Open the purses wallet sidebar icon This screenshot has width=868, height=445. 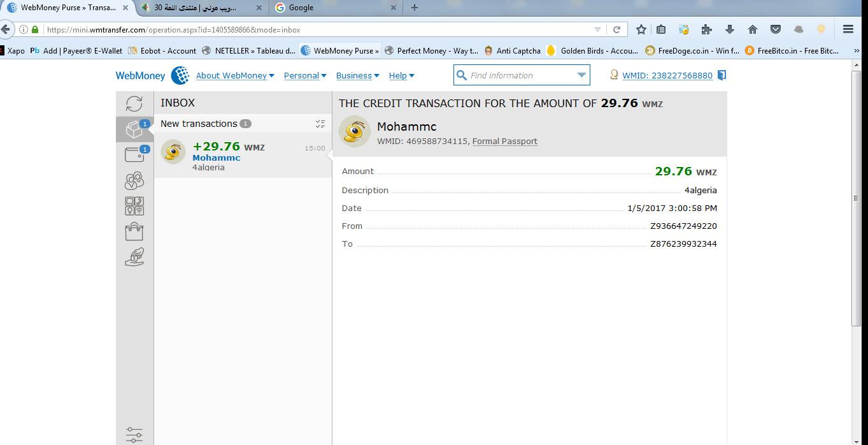(134, 155)
